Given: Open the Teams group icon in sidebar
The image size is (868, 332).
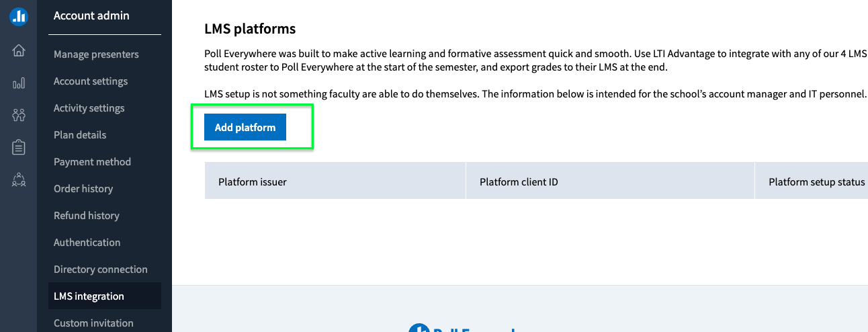Looking at the screenshot, I should (x=19, y=179).
